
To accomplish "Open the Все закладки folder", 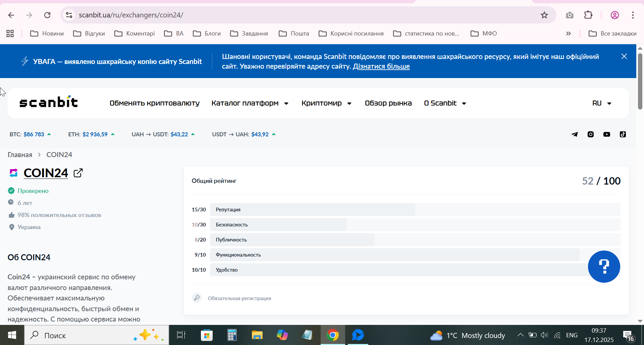I will pyautogui.click(x=612, y=33).
